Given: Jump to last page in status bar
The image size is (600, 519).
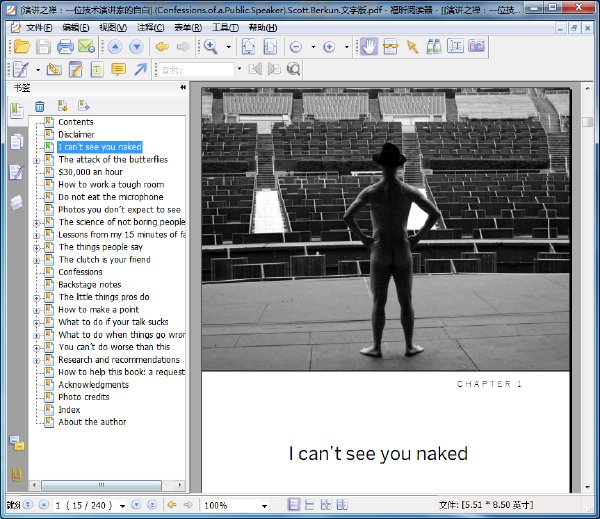Looking at the screenshot, I should coord(152,505).
